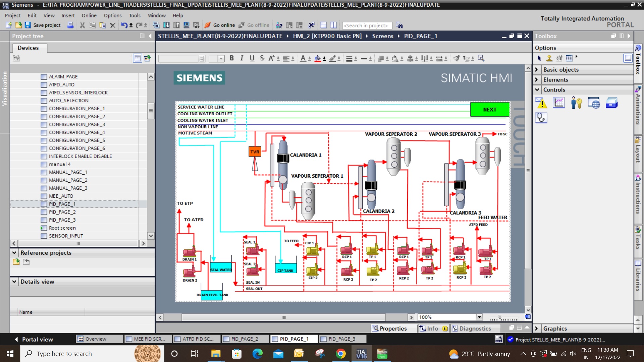Click the Save project icon
644x362 pixels.
pyautogui.click(x=28, y=25)
